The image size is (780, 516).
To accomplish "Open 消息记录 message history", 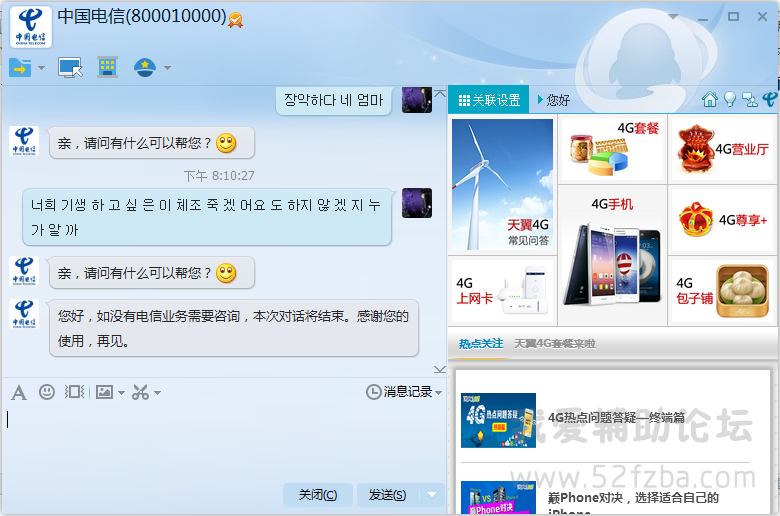I will pos(399,392).
